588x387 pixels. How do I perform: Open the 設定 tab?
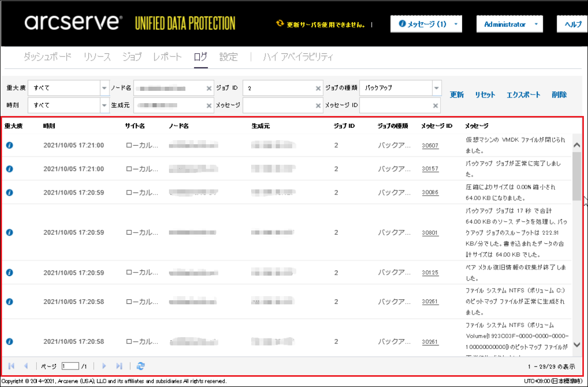(x=229, y=57)
